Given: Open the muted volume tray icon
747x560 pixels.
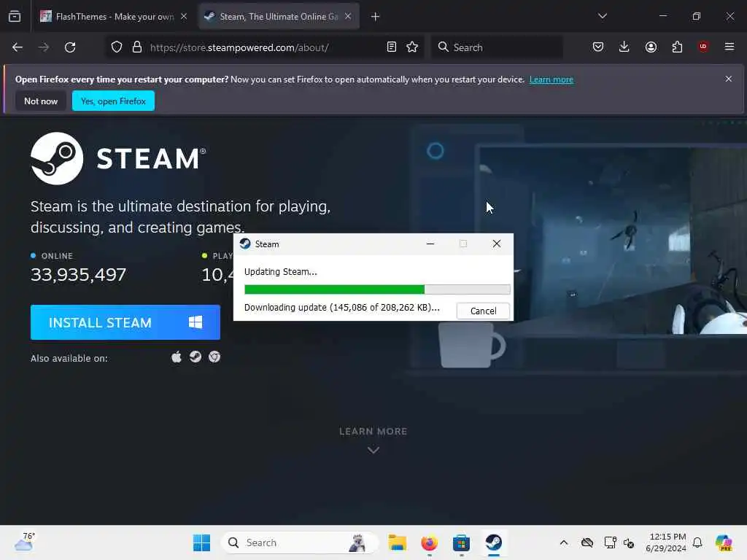Looking at the screenshot, I should click(x=629, y=543).
